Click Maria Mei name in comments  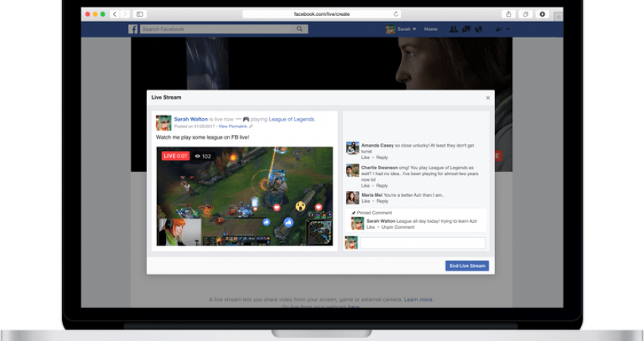click(x=372, y=196)
